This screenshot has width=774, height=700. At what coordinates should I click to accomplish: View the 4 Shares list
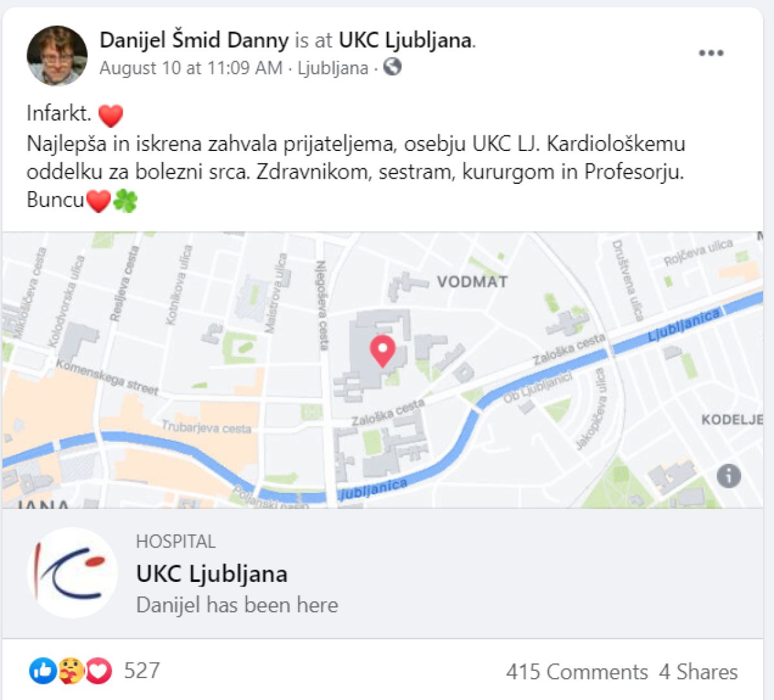tap(698, 672)
